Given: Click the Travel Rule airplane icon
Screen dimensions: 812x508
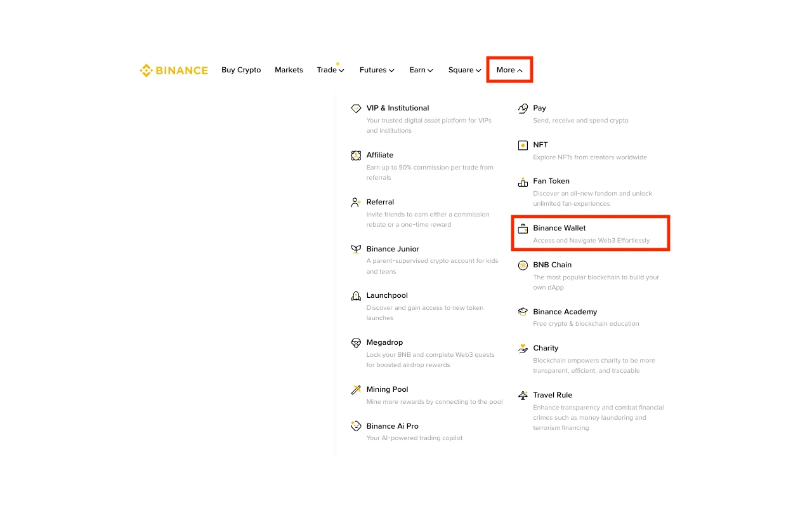Looking at the screenshot, I should [x=523, y=396].
